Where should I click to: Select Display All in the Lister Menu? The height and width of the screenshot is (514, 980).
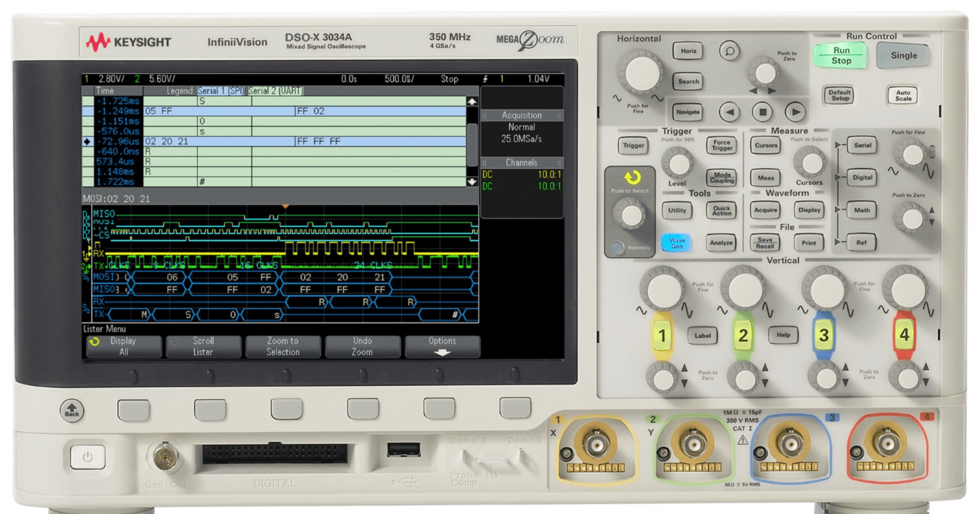coord(124,346)
